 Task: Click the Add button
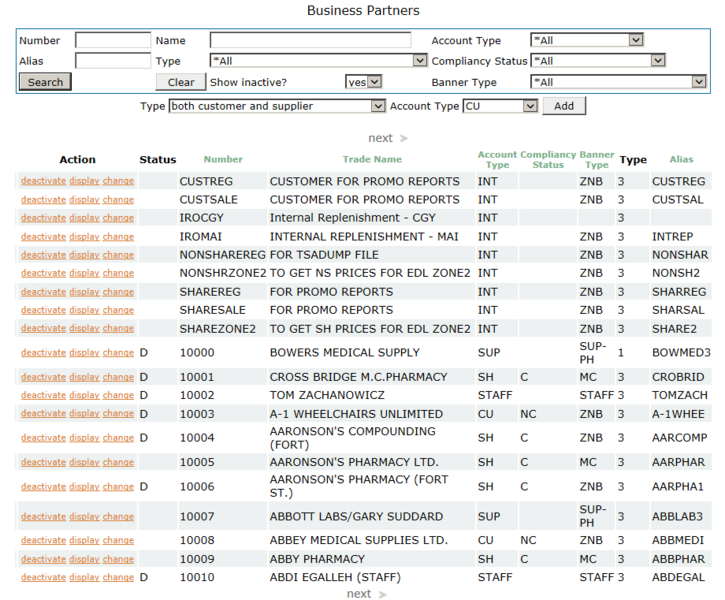[x=564, y=106]
